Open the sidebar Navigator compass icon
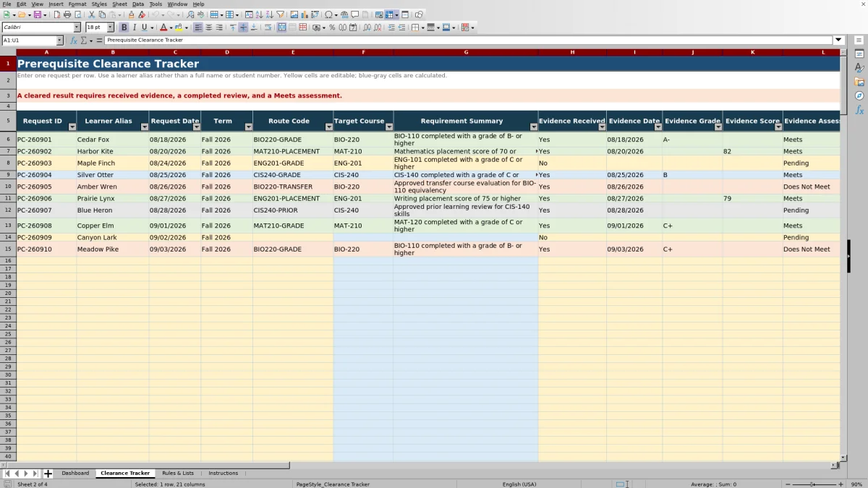Viewport: 868px width, 488px height. [x=859, y=95]
